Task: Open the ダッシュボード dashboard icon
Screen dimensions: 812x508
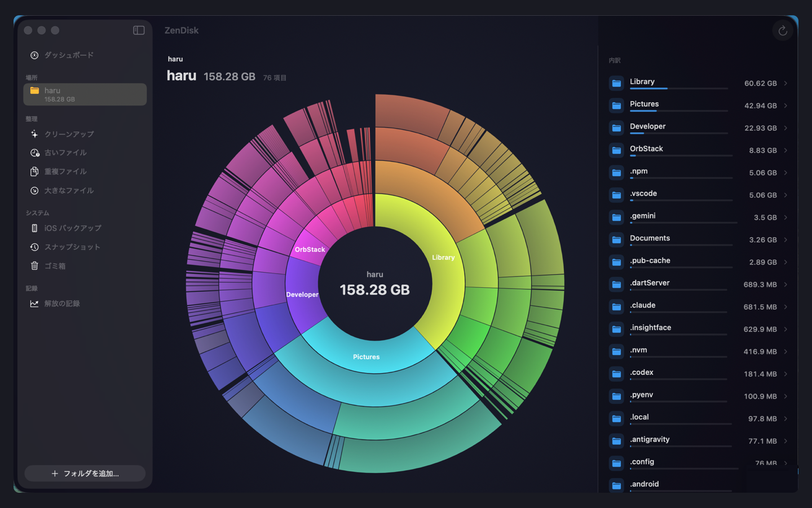Action: point(34,55)
